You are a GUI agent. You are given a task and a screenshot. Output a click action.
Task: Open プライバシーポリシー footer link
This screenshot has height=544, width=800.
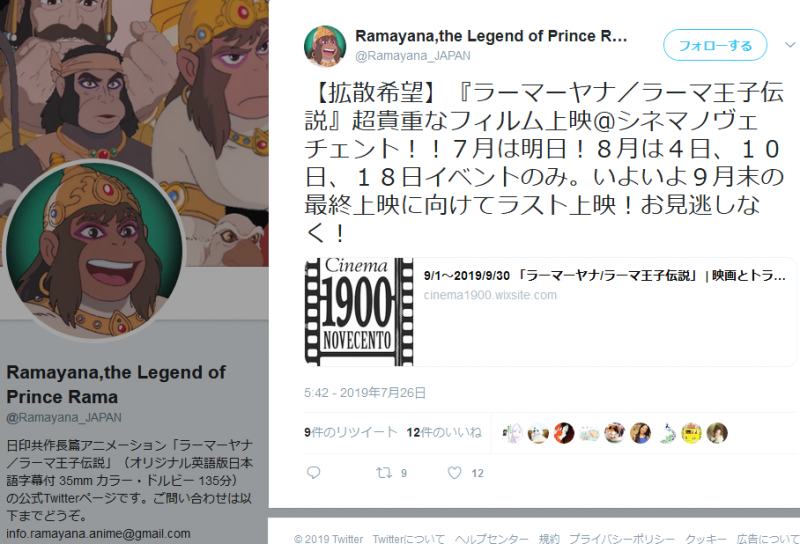tap(621, 538)
